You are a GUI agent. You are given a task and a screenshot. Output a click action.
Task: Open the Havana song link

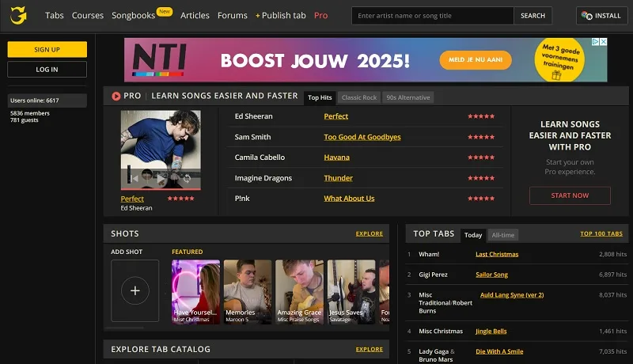[337, 157]
